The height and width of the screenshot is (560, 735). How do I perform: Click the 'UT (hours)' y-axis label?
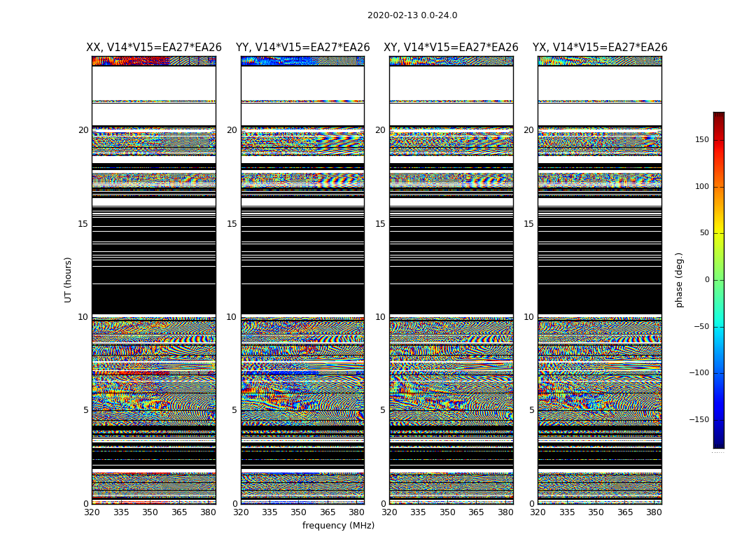click(x=68, y=279)
